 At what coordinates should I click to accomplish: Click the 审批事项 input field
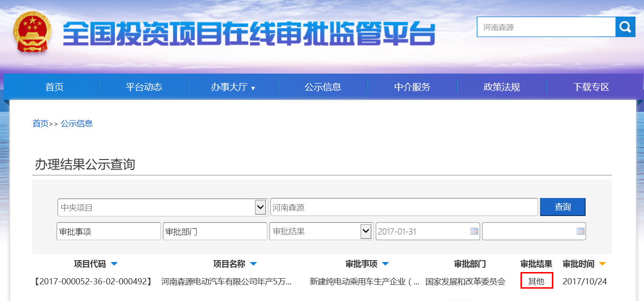pyautogui.click(x=108, y=231)
